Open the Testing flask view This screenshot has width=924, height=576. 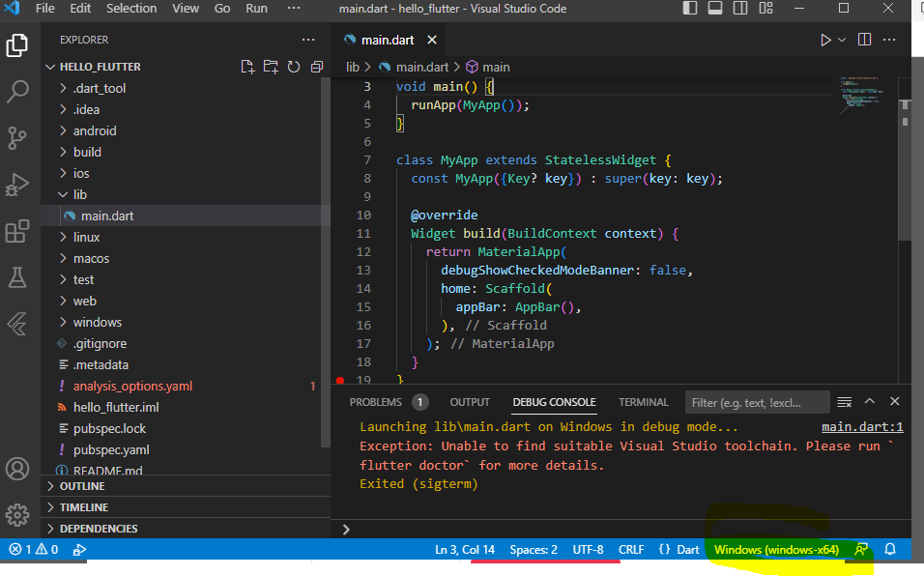coord(17,276)
